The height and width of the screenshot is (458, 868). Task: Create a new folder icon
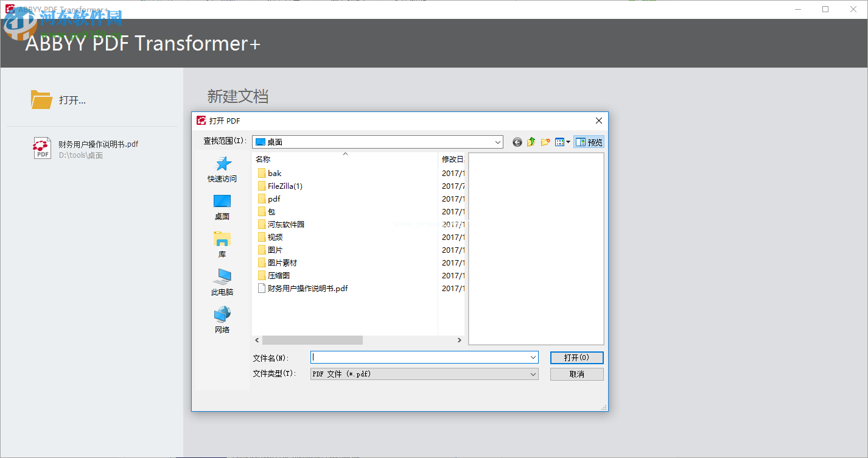(545, 142)
